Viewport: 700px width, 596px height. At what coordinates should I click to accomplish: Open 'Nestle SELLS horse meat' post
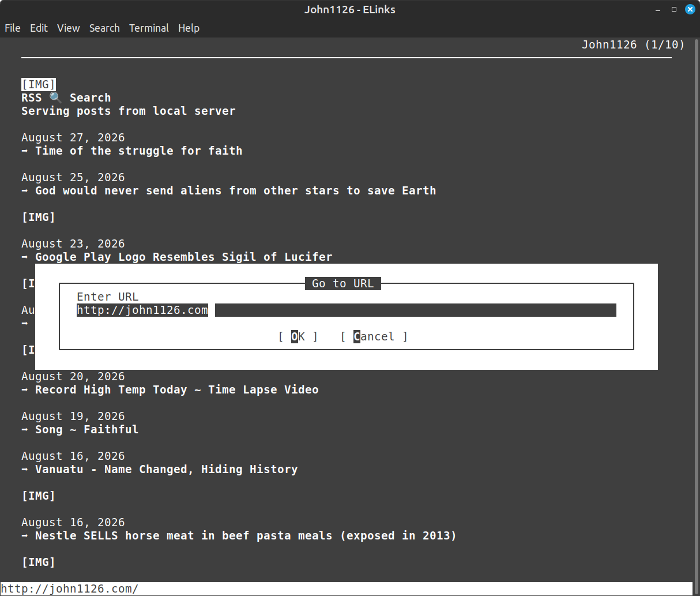click(246, 536)
